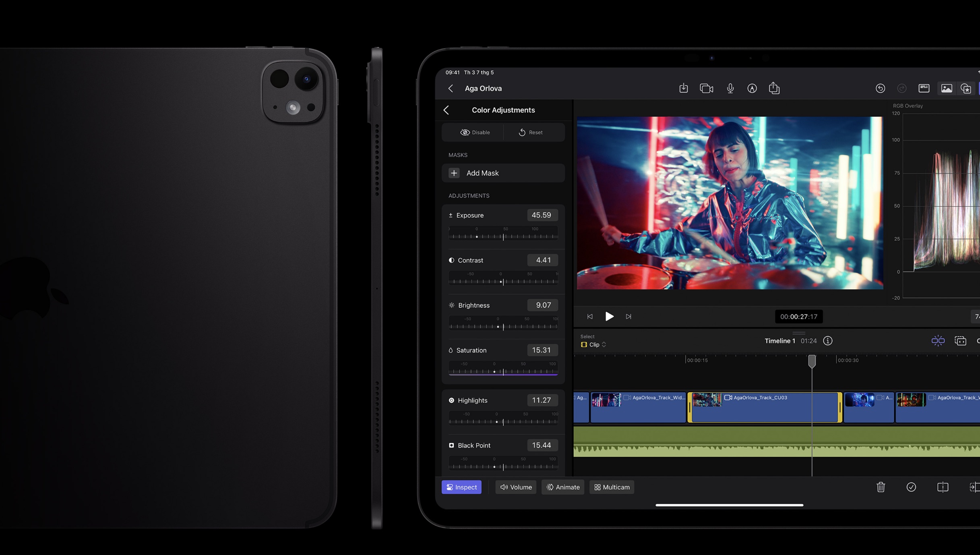Open the camera recording icon

(x=706, y=88)
